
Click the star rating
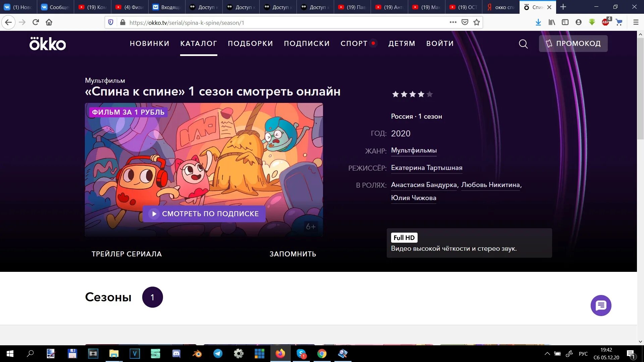(x=412, y=94)
